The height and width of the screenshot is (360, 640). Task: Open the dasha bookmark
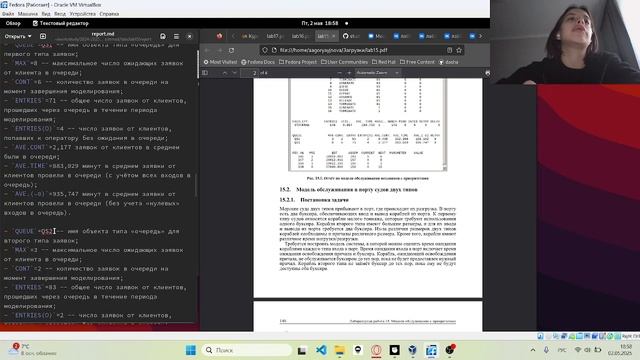tap(449, 62)
